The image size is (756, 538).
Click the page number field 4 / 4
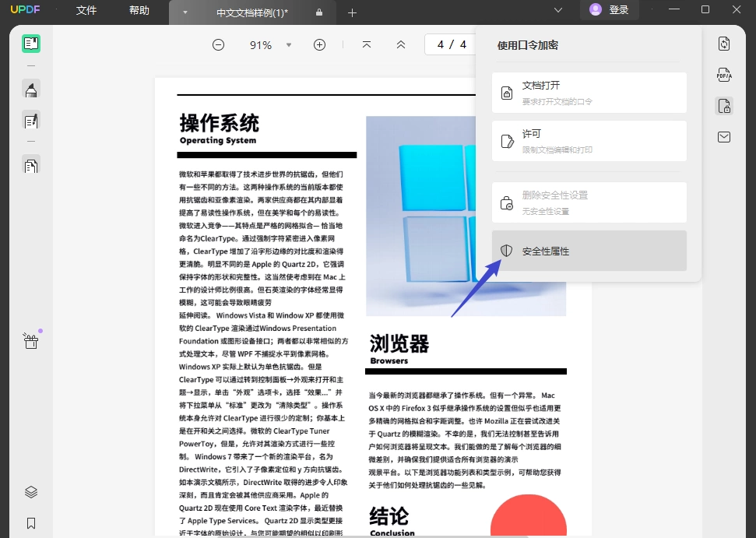[452, 45]
